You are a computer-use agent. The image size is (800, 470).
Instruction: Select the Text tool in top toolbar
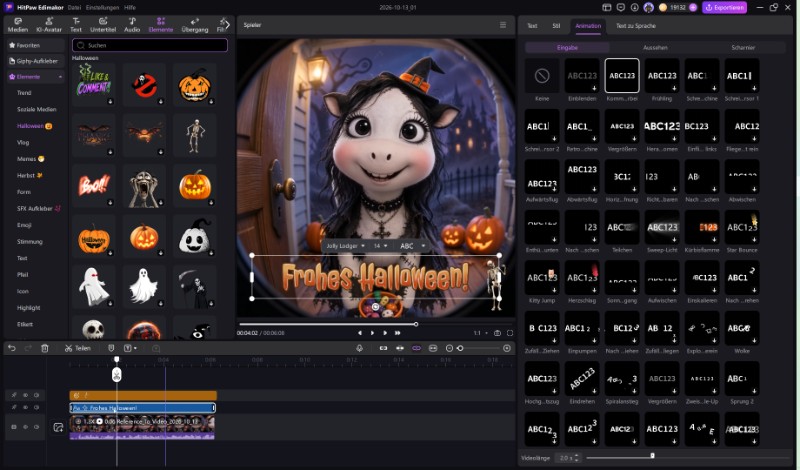[76, 25]
